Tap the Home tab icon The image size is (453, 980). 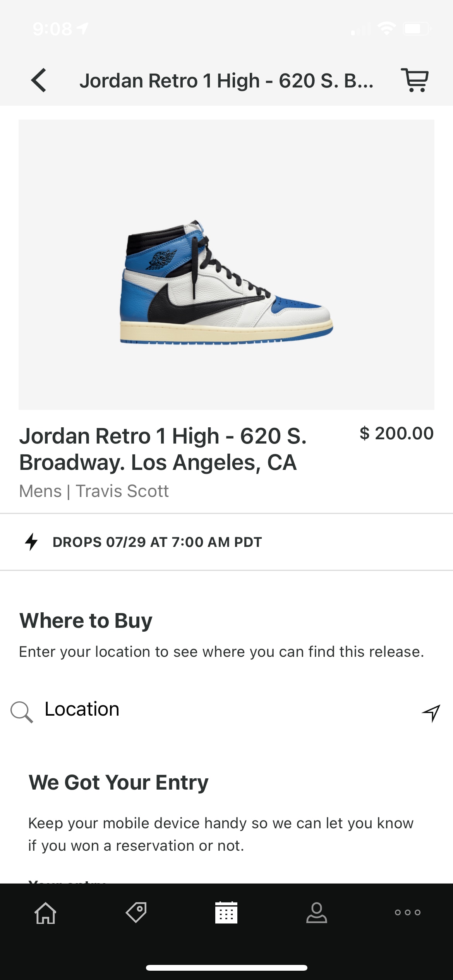click(45, 913)
